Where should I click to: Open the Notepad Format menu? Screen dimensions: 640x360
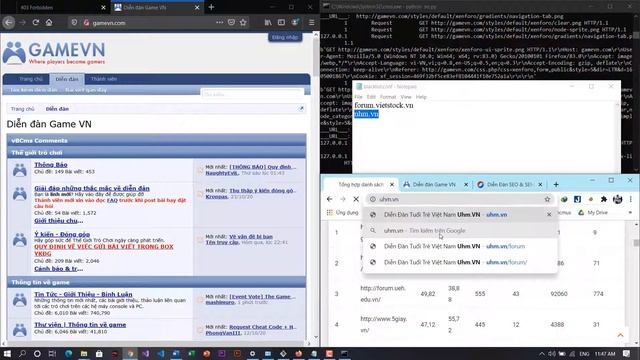pyautogui.click(x=388, y=97)
